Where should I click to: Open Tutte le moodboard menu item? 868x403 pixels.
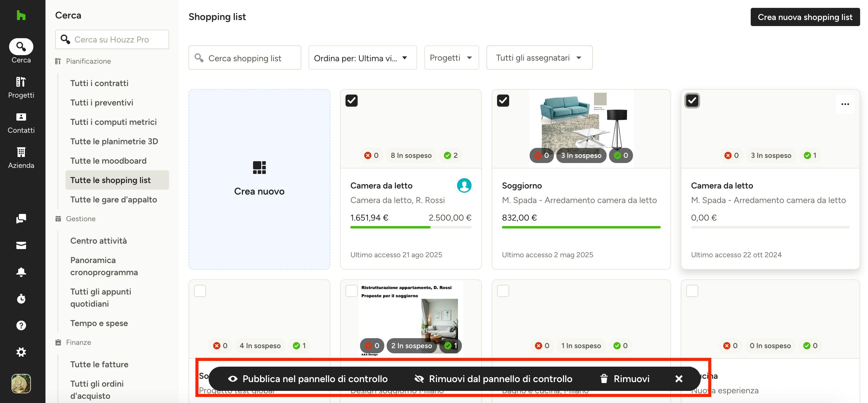click(108, 161)
